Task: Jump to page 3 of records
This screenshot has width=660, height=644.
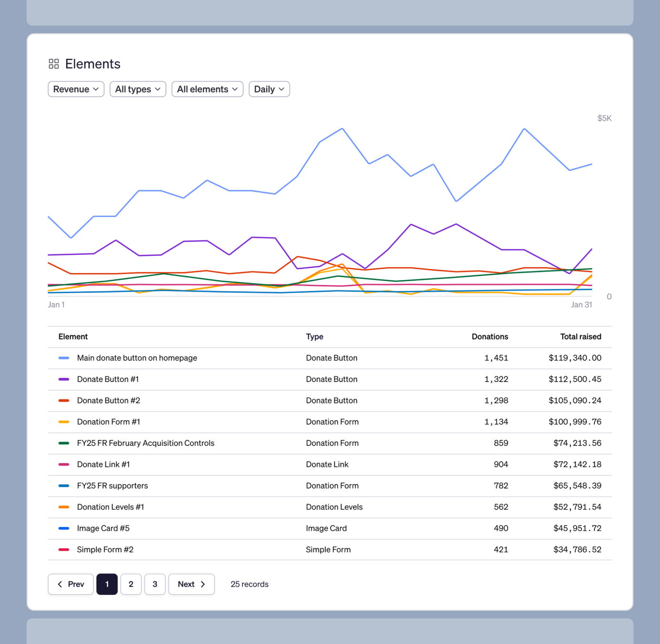Action: coord(155,584)
